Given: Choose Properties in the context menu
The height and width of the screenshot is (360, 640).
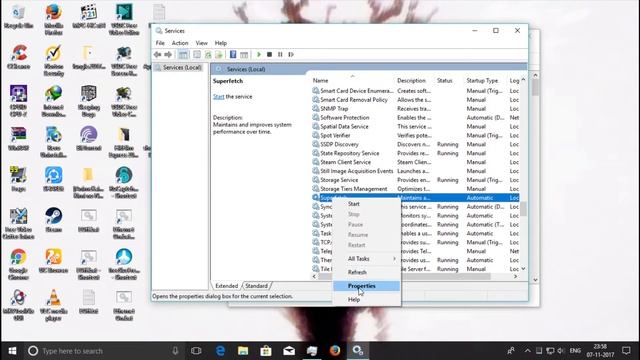Looking at the screenshot, I should 367,286.
